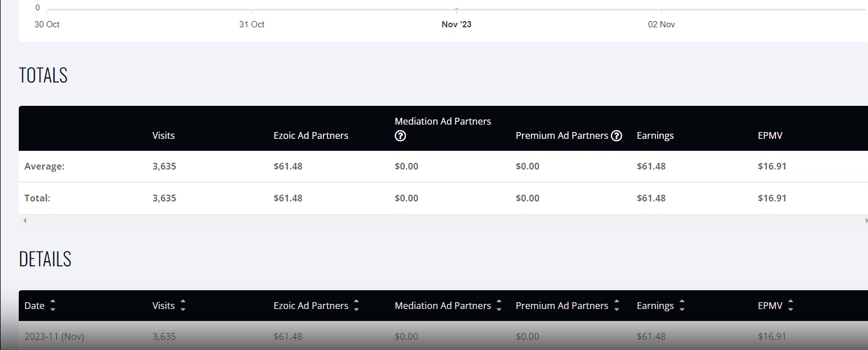
Task: Click the 31 Oct chart axis label
Action: click(x=252, y=24)
